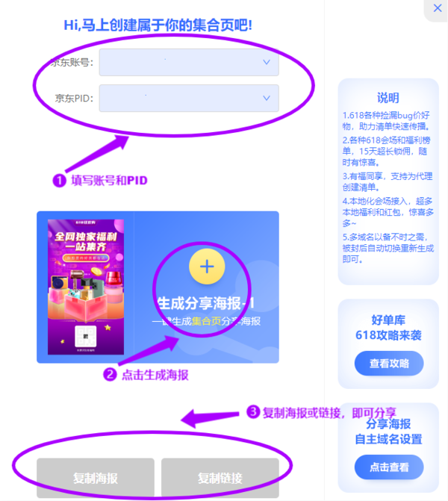Open the 查看攻略 button
Image resolution: width=448 pixels, height=501 pixels.
[x=389, y=364]
